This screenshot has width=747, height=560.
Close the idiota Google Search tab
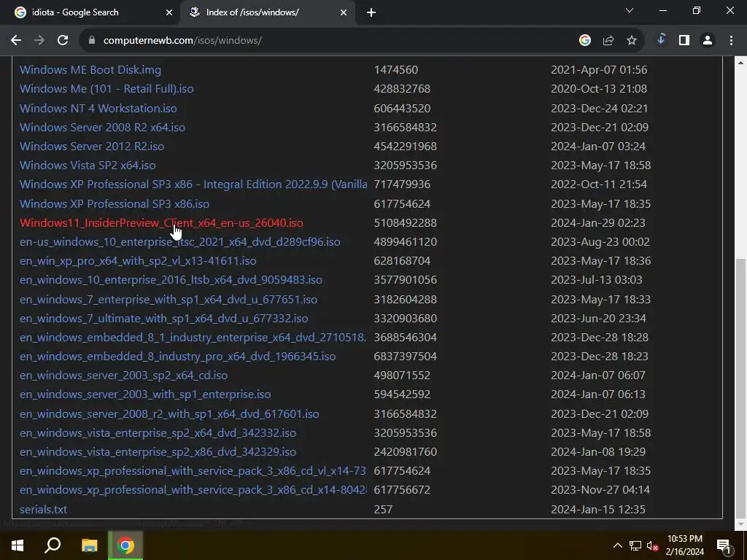click(x=169, y=13)
